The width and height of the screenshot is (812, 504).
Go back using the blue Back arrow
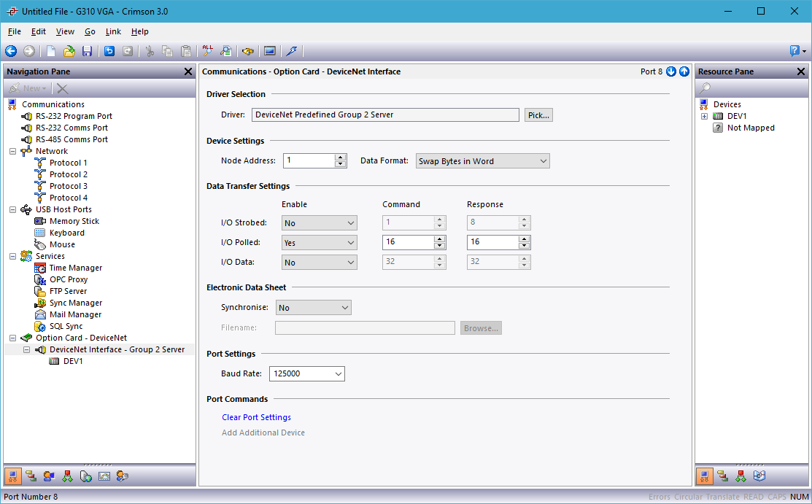[x=11, y=51]
